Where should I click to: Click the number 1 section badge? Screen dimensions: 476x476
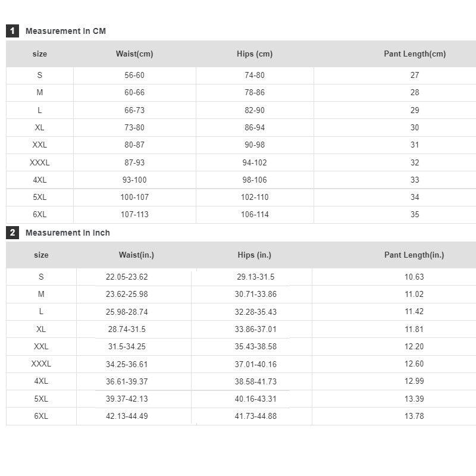pos(12,31)
